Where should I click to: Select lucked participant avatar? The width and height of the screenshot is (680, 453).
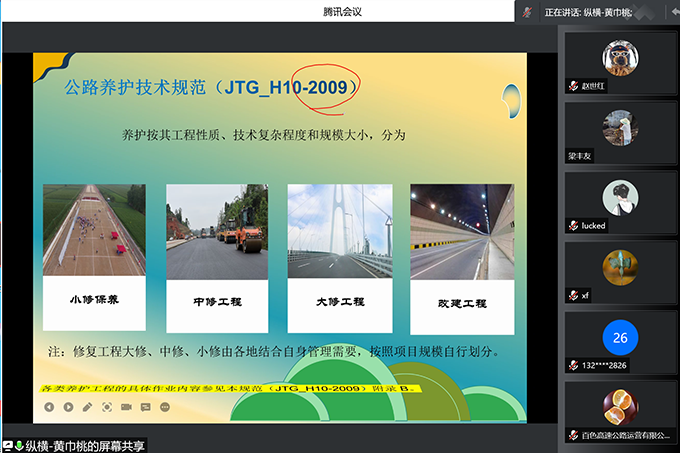[x=620, y=198]
